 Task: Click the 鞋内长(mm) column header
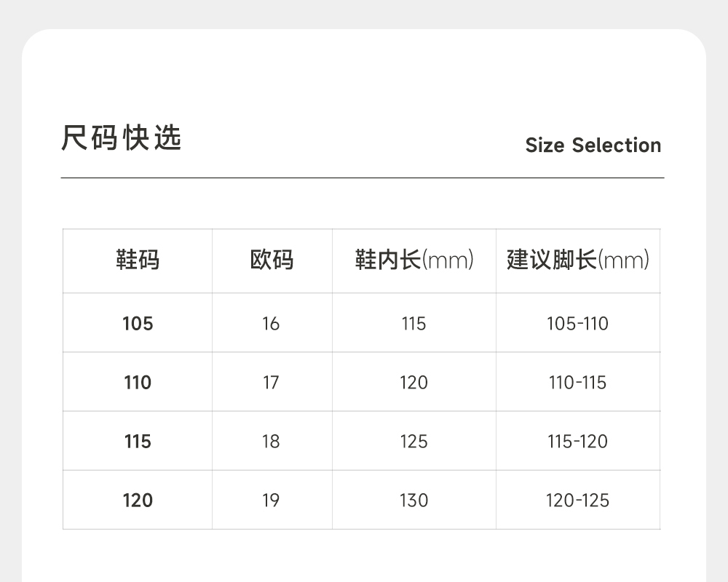coord(414,260)
